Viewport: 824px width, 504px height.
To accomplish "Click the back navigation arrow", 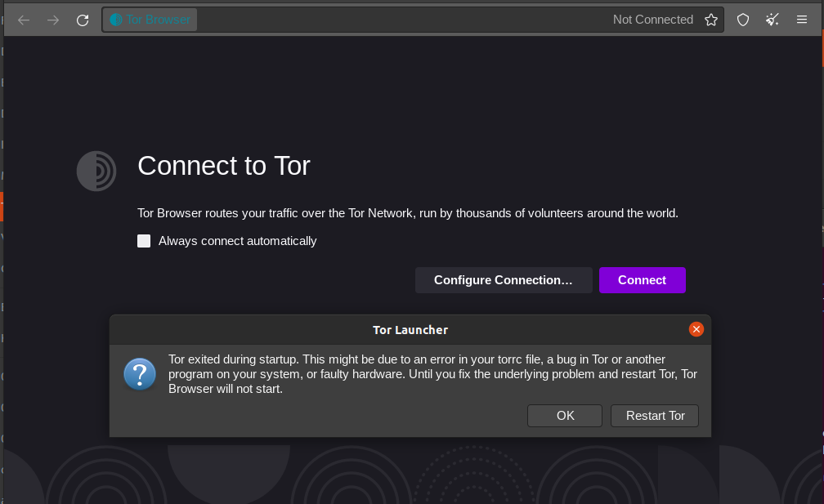I will (24, 20).
